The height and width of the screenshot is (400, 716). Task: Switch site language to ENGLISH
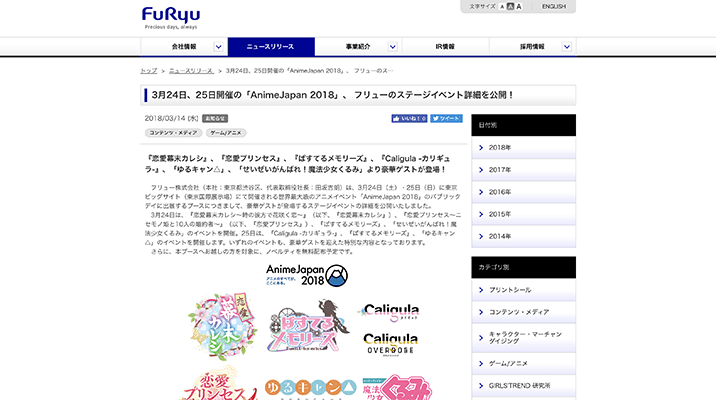coord(554,6)
